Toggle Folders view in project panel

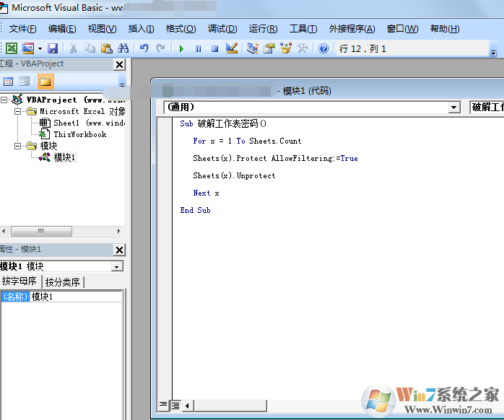coord(45,82)
